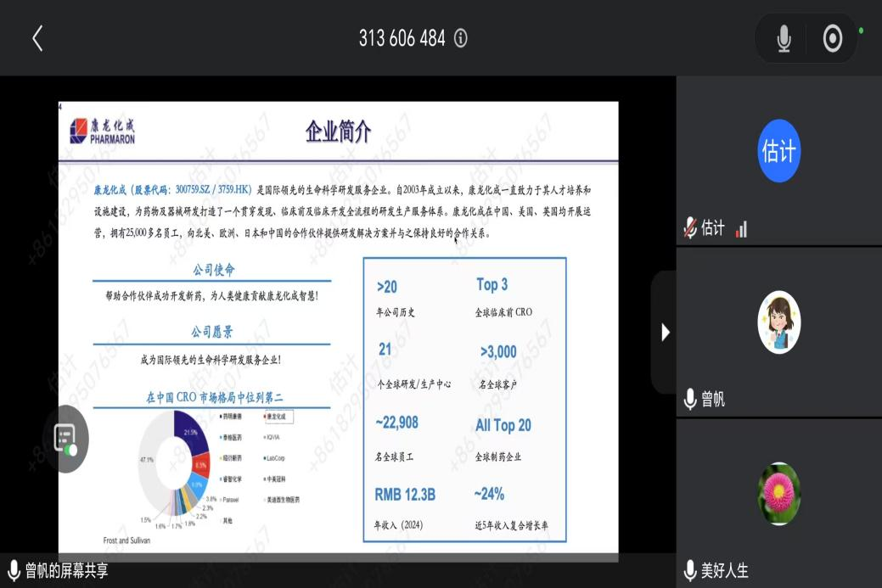Select 曾帆's cartoon avatar

778,322
